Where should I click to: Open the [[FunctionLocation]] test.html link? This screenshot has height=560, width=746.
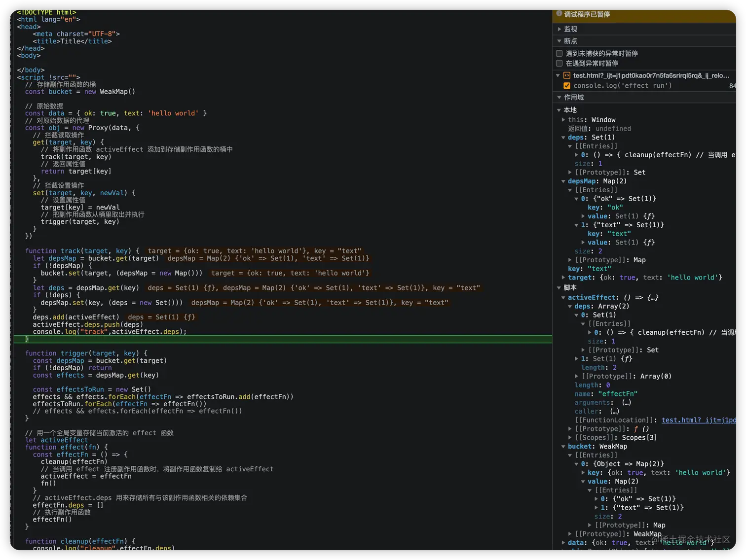pyautogui.click(x=698, y=420)
